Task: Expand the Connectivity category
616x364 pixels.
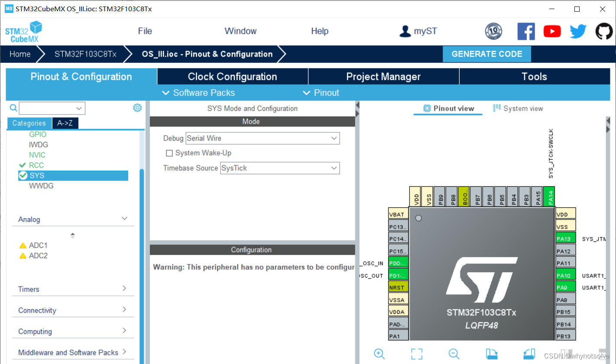Action: tap(73, 310)
